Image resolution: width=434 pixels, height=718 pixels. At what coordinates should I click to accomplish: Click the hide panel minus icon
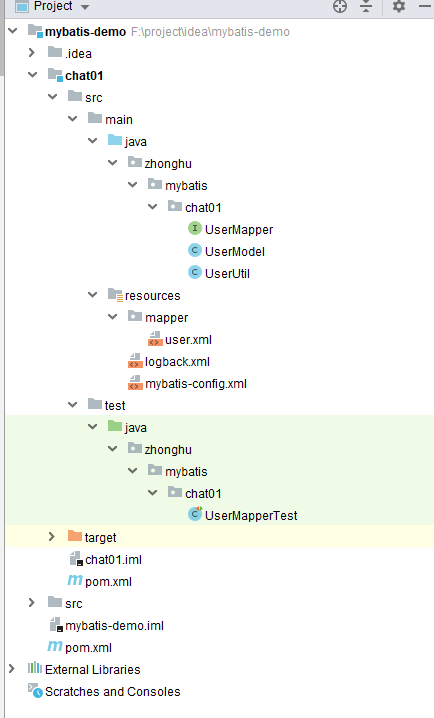[x=426, y=6]
